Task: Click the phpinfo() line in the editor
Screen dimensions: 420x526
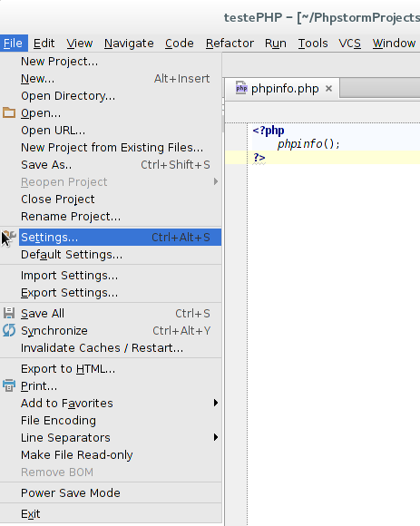Action: point(308,144)
